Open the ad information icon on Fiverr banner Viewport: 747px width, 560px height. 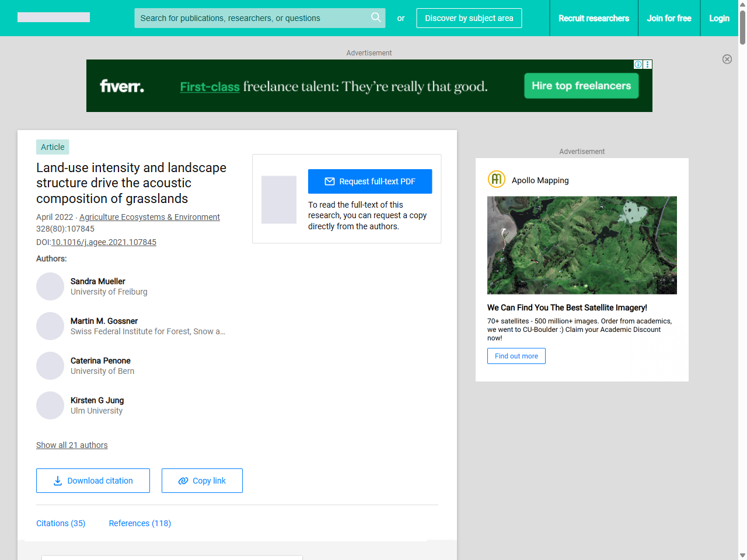[x=638, y=64]
